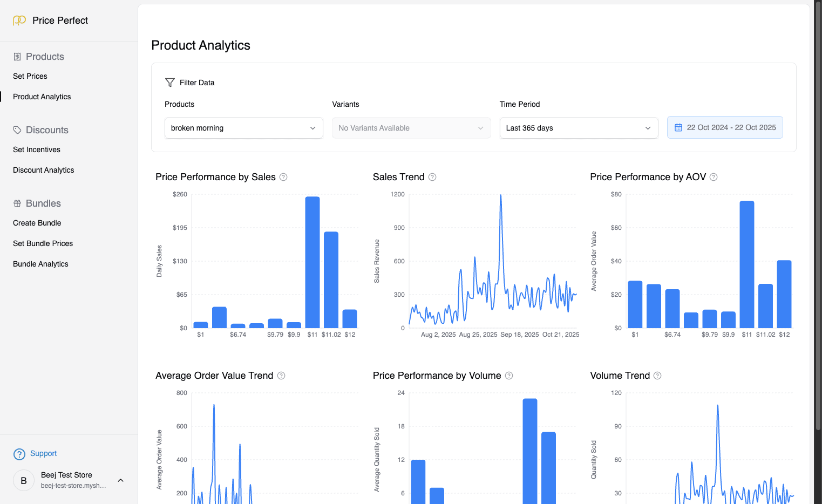Select Set Prices from the sidebar

[30, 76]
